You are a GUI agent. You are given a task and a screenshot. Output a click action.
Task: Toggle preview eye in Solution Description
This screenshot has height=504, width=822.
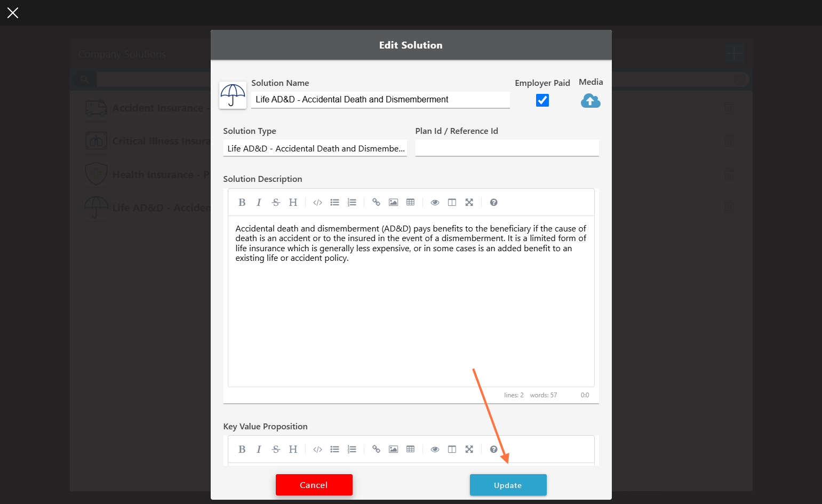pos(435,202)
